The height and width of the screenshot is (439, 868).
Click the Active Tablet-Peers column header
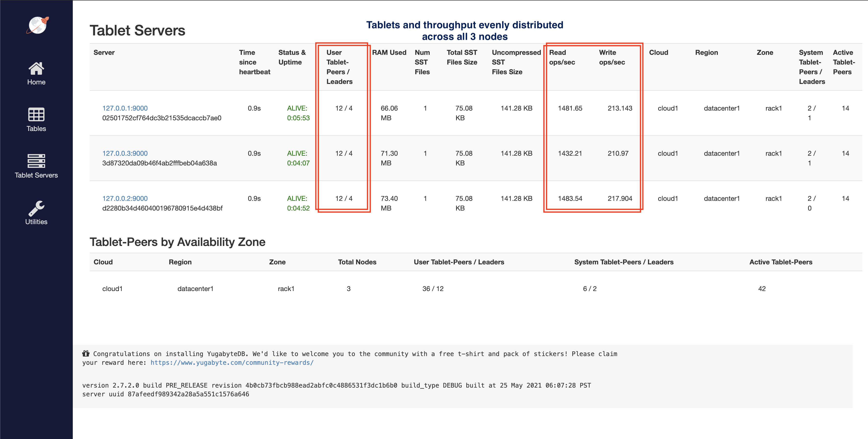[x=843, y=62]
